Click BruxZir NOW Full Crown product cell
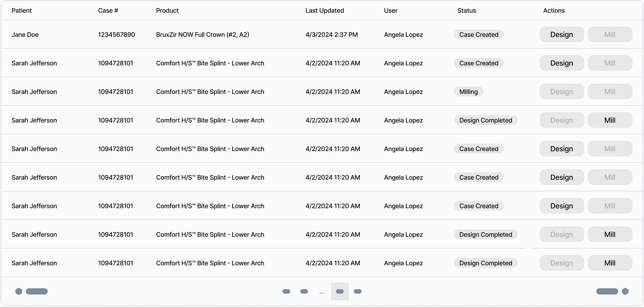Screen dimensions: 644x307 [202, 35]
